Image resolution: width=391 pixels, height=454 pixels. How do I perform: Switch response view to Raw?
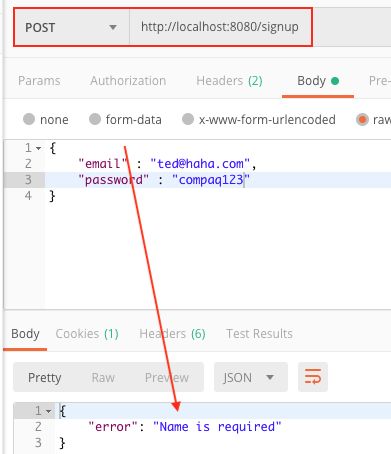pos(103,378)
